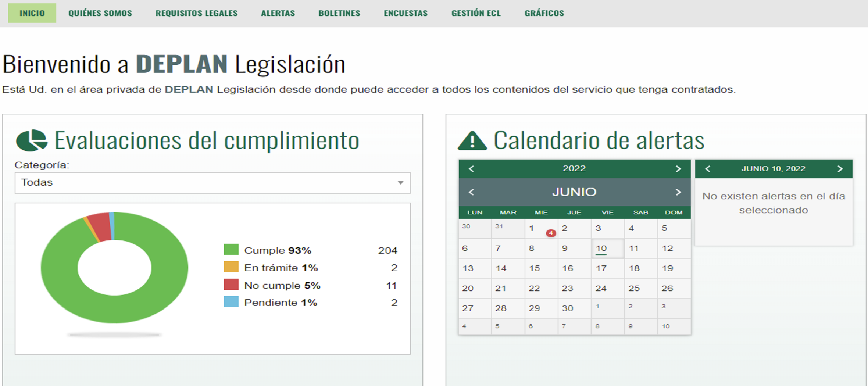Click the warning triangle icon beside Calendario
This screenshot has width=868, height=386.
472,140
